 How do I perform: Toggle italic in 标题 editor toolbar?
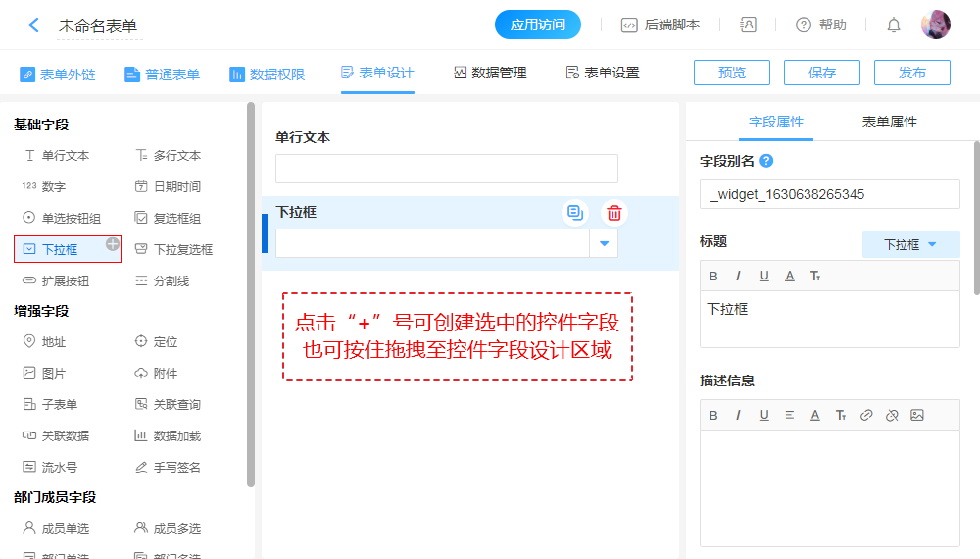(738, 276)
